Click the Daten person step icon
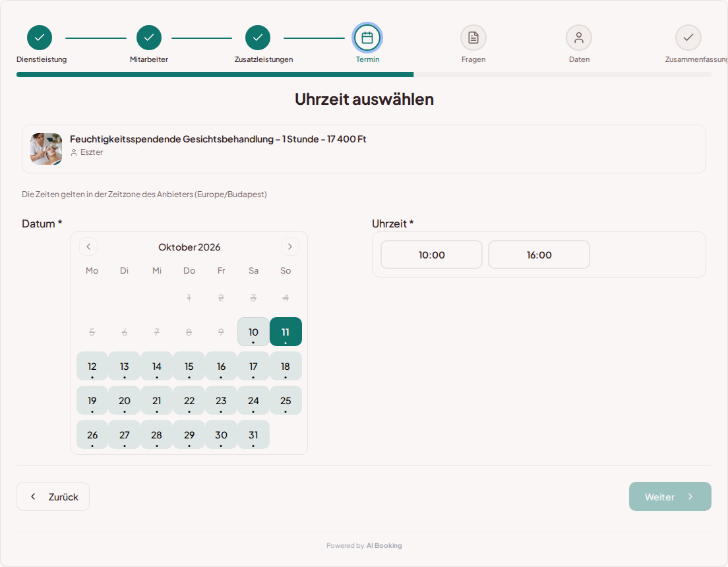The width and height of the screenshot is (728, 567). point(579,38)
